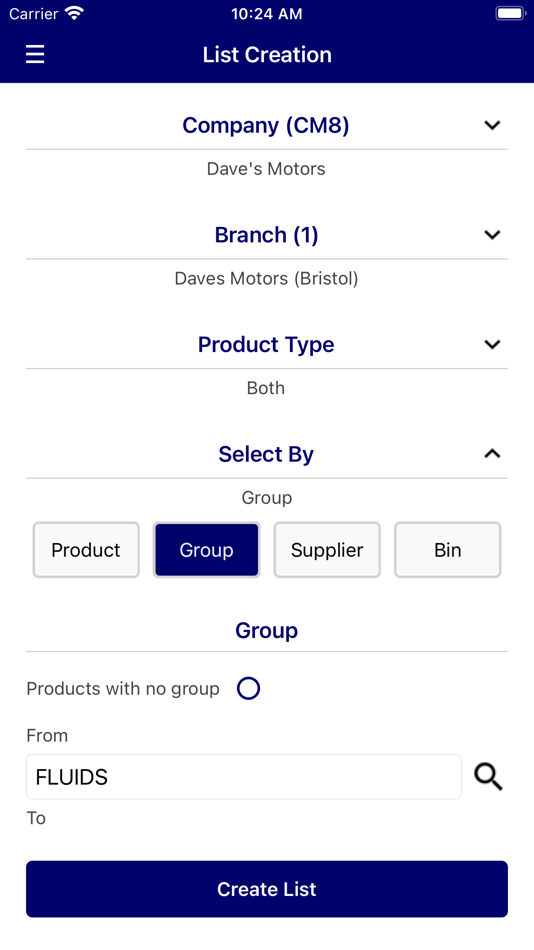This screenshot has height=950, width=534.
Task: Tap the Wi-Fi status icon
Action: (x=75, y=13)
